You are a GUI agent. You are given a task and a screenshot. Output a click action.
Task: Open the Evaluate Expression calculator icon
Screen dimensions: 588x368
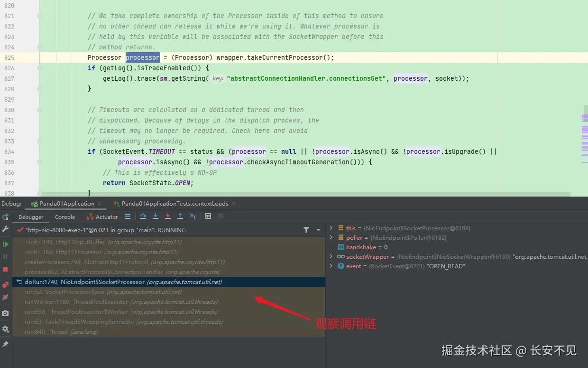click(208, 217)
